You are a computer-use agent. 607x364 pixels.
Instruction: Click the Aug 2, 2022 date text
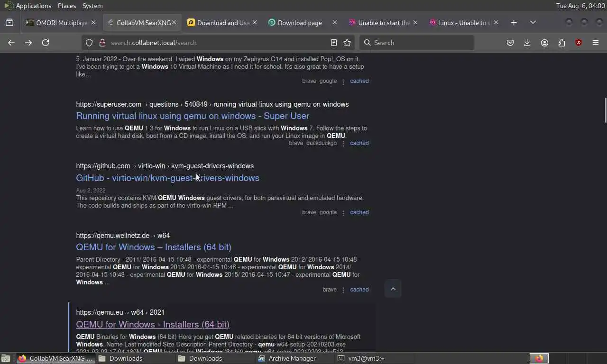coord(91,191)
